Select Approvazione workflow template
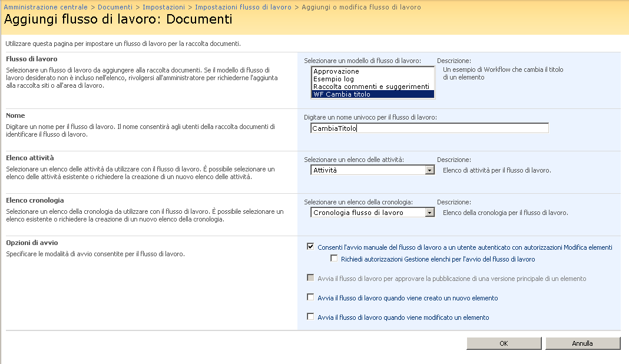This screenshot has width=629, height=364. [x=373, y=71]
